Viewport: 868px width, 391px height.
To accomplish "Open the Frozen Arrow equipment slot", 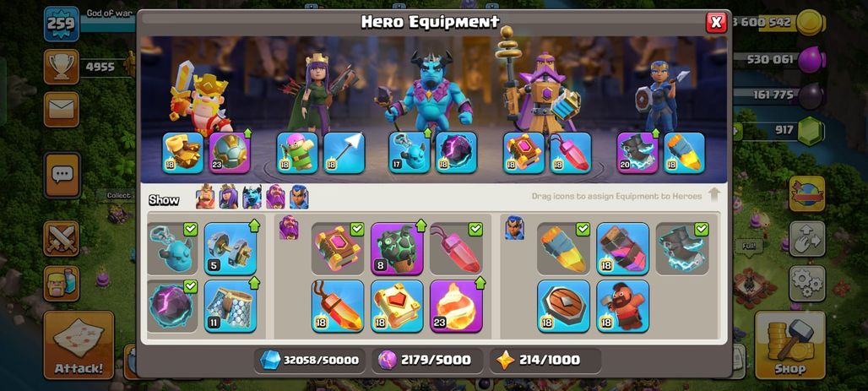I will [x=344, y=153].
